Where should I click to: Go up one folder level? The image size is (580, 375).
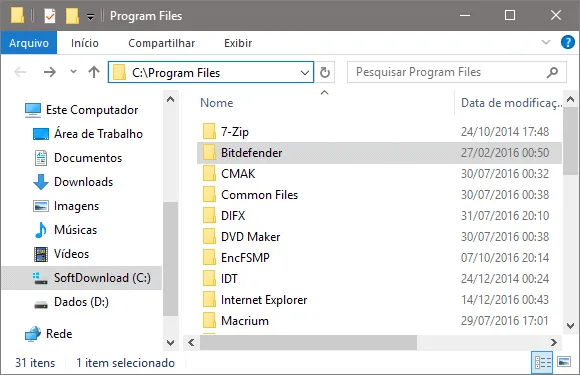coord(94,72)
